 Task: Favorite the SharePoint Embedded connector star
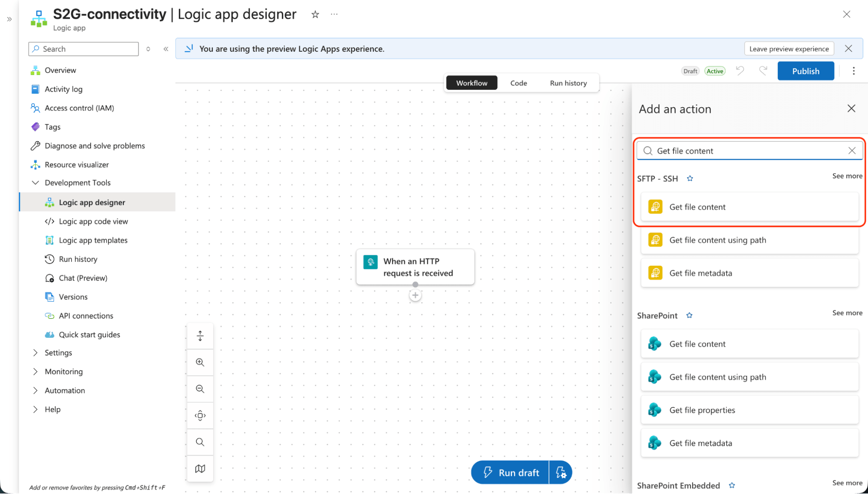732,485
